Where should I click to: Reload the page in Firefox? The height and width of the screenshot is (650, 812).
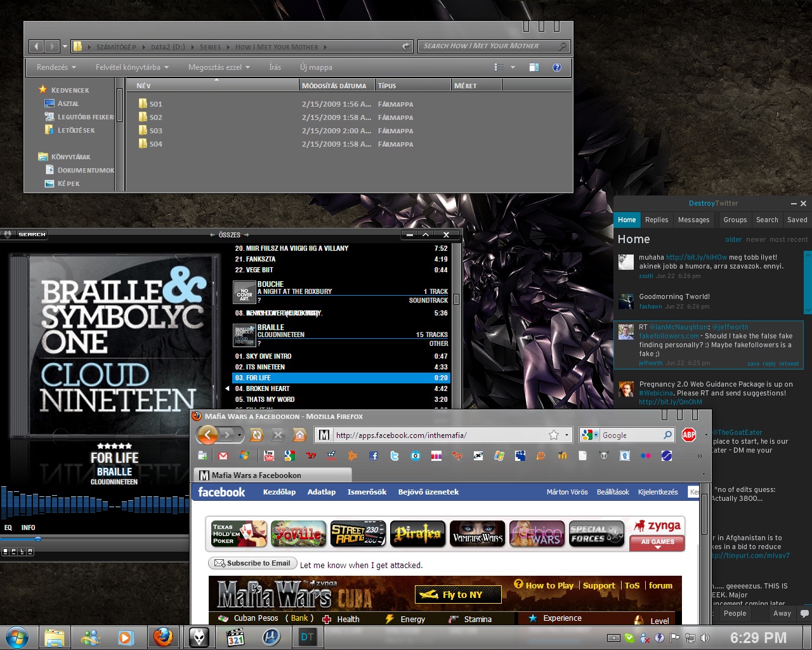point(257,435)
